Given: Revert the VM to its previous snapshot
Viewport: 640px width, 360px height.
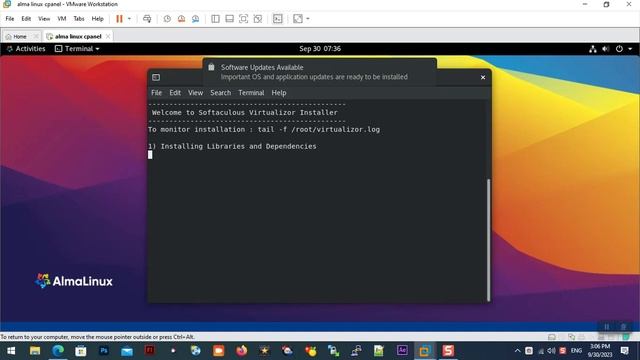Looking at the screenshot, I should 181,19.
